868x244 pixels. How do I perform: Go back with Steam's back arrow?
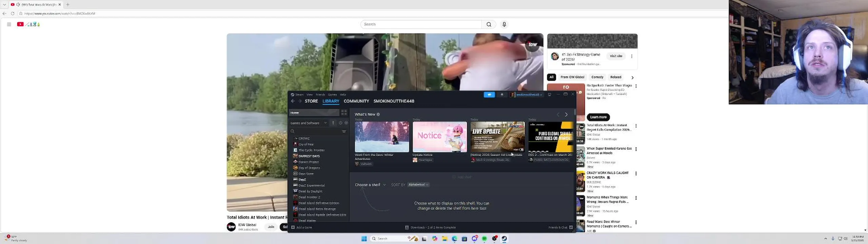[293, 101]
